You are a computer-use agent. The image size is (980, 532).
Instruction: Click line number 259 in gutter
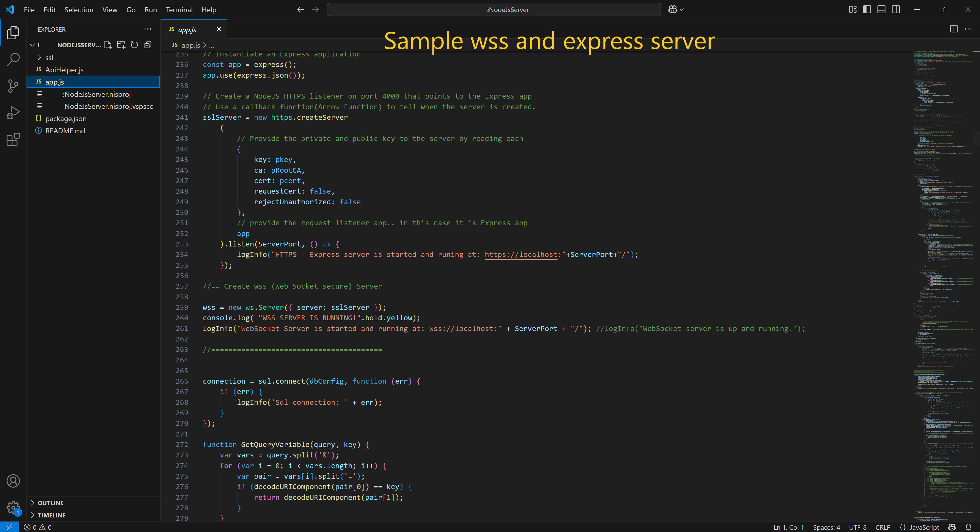coord(182,307)
